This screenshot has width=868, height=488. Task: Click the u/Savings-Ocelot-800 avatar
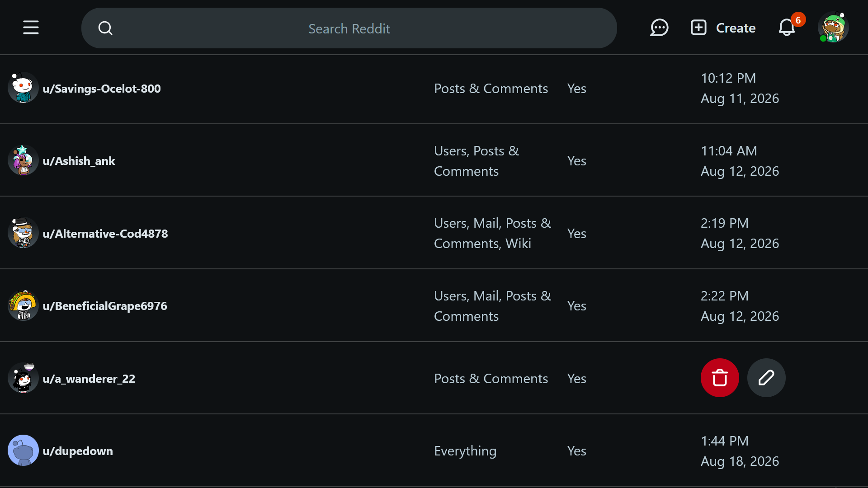pyautogui.click(x=23, y=88)
